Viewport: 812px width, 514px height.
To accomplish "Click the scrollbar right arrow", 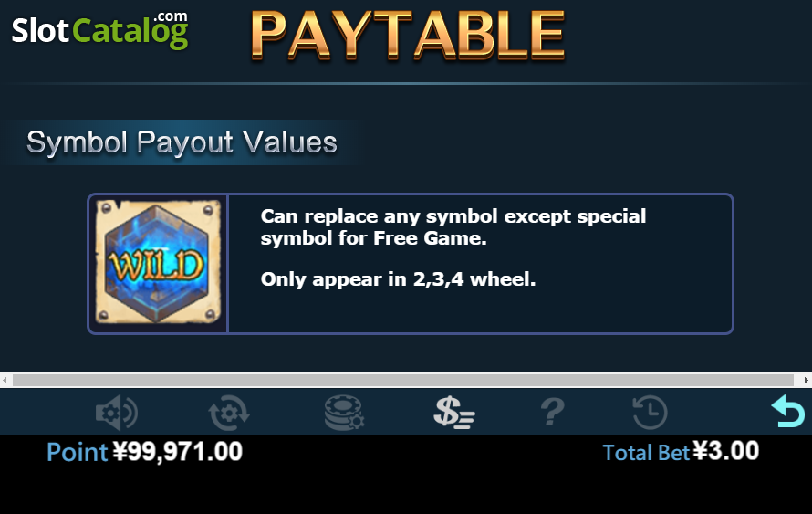I will [x=807, y=380].
